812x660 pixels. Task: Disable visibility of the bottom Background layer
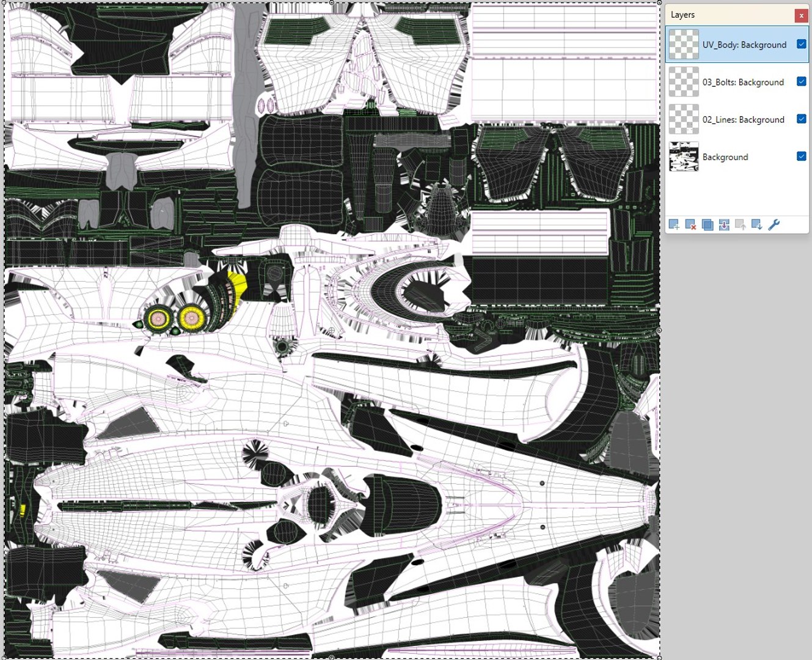coord(802,156)
